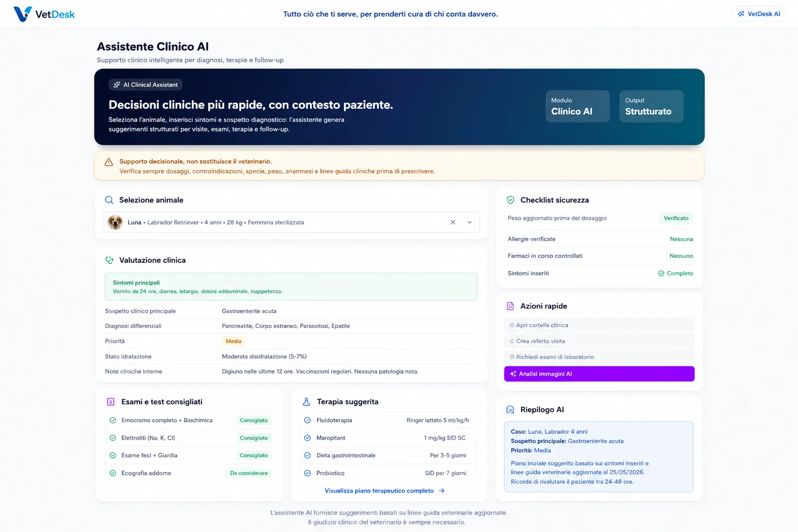798x532 pixels.
Task: Click the Riepilogo AI summary box
Action: pos(598,457)
